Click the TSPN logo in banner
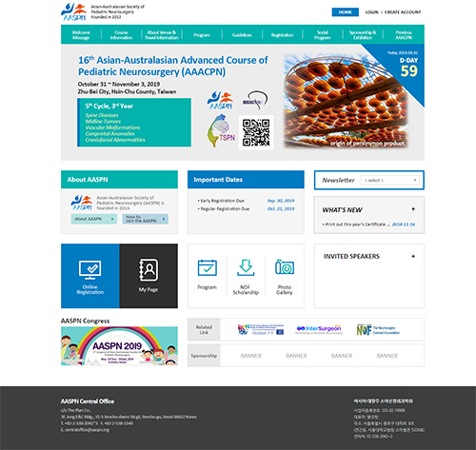This screenshot has width=476, height=450. (x=221, y=130)
